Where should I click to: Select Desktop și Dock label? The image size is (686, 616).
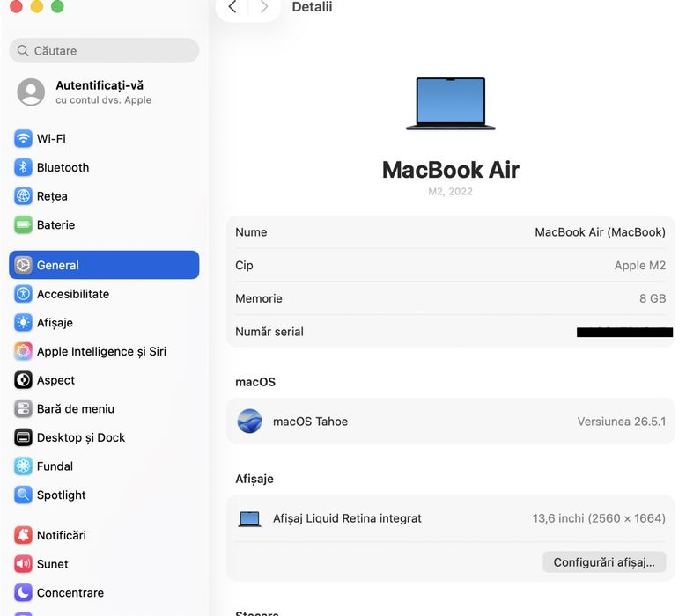(x=81, y=437)
